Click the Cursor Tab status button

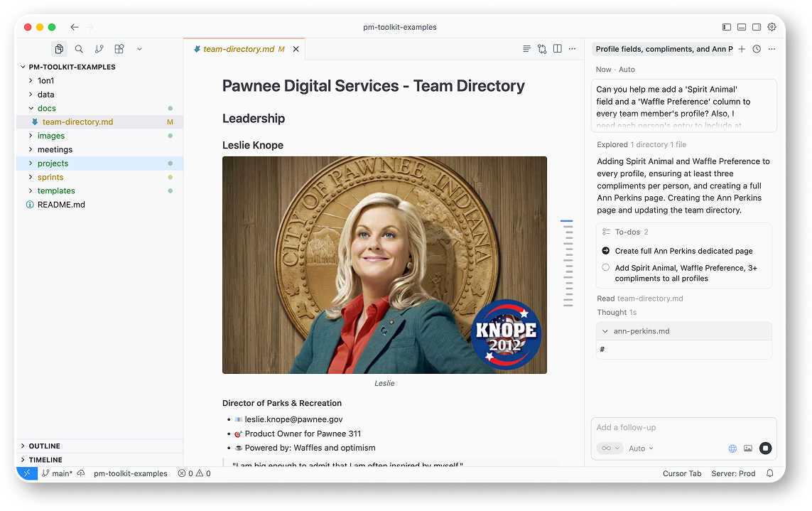pyautogui.click(x=681, y=473)
